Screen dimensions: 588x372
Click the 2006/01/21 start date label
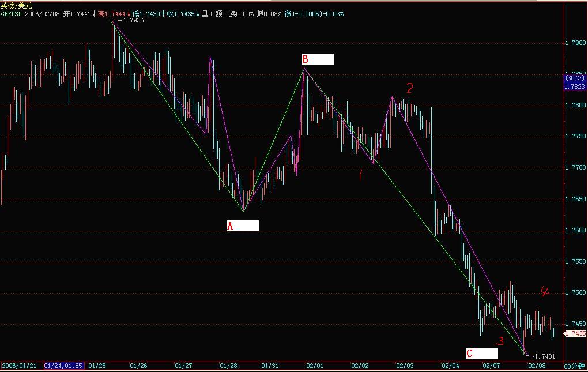point(19,366)
